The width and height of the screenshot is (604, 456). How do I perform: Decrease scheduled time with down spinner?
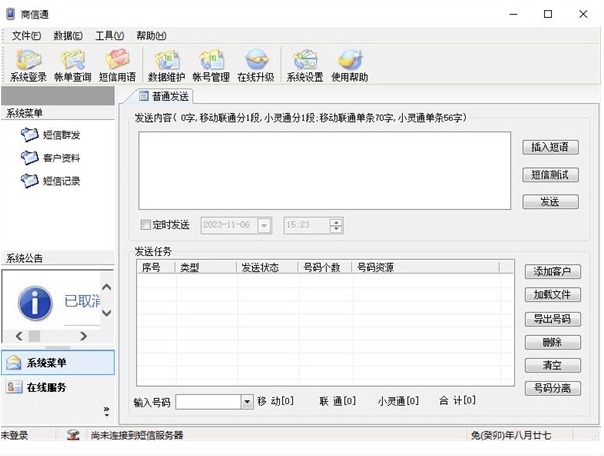click(x=336, y=229)
